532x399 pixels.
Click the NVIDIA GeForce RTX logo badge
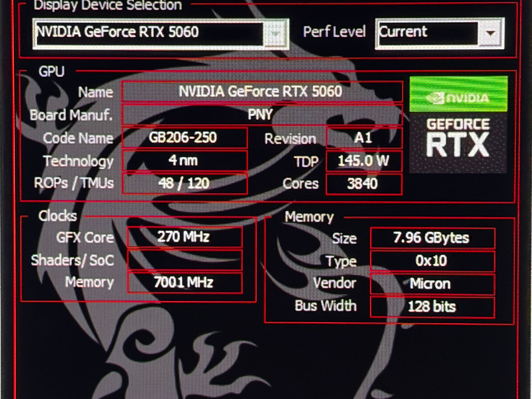pos(458,125)
